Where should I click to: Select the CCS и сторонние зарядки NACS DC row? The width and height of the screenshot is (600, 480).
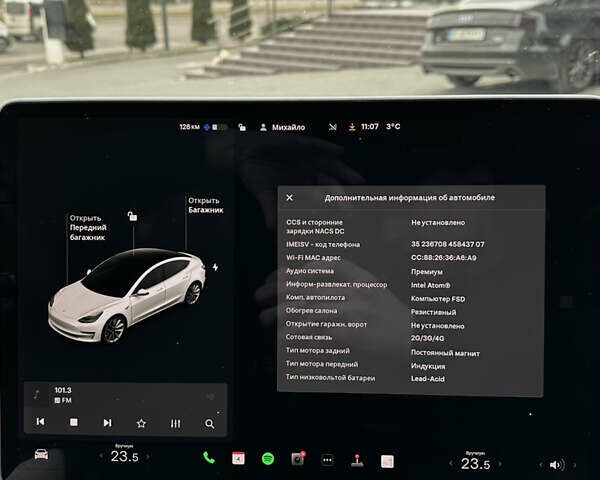click(x=410, y=227)
